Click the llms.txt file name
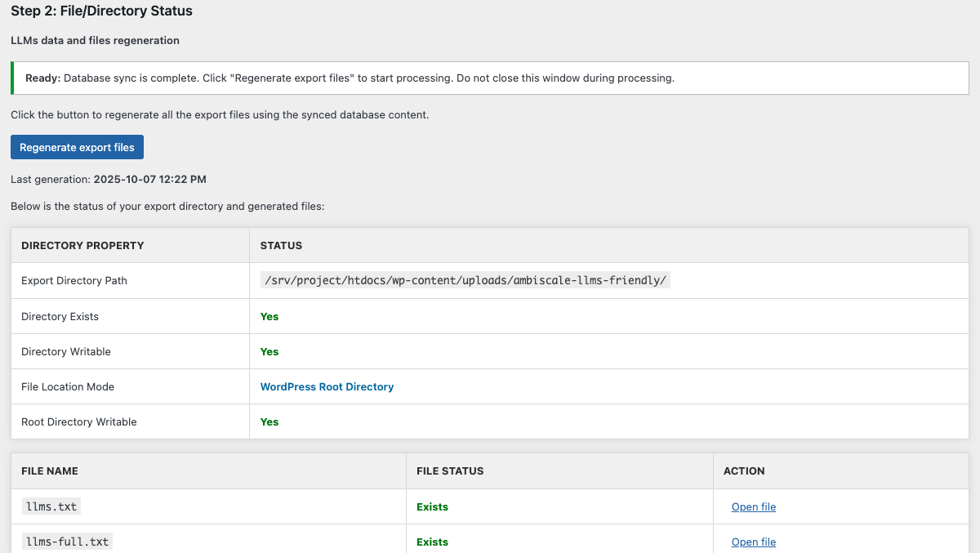This screenshot has width=980, height=553. pos(51,507)
